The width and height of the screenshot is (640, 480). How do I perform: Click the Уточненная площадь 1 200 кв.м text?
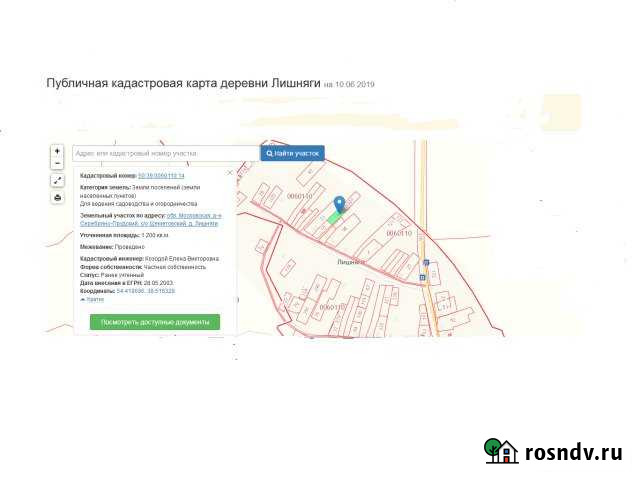[124, 236]
